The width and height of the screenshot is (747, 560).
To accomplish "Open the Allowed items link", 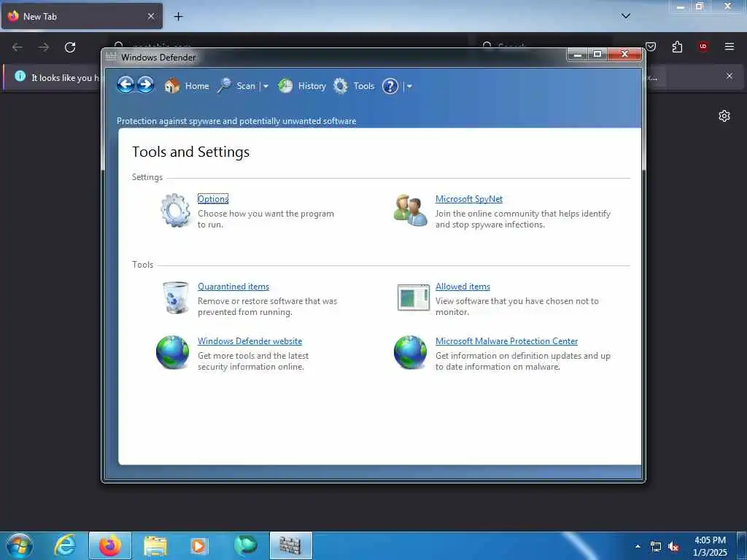I will click(x=462, y=287).
